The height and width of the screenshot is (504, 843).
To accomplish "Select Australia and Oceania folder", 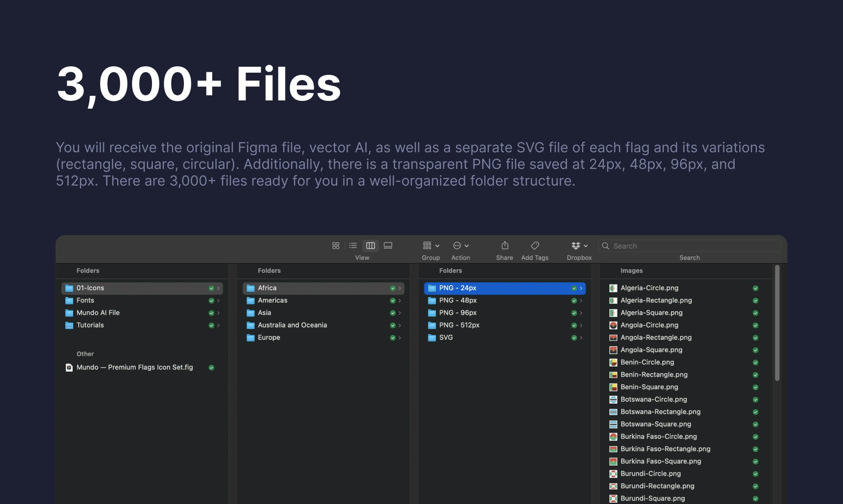I will tap(323, 325).
